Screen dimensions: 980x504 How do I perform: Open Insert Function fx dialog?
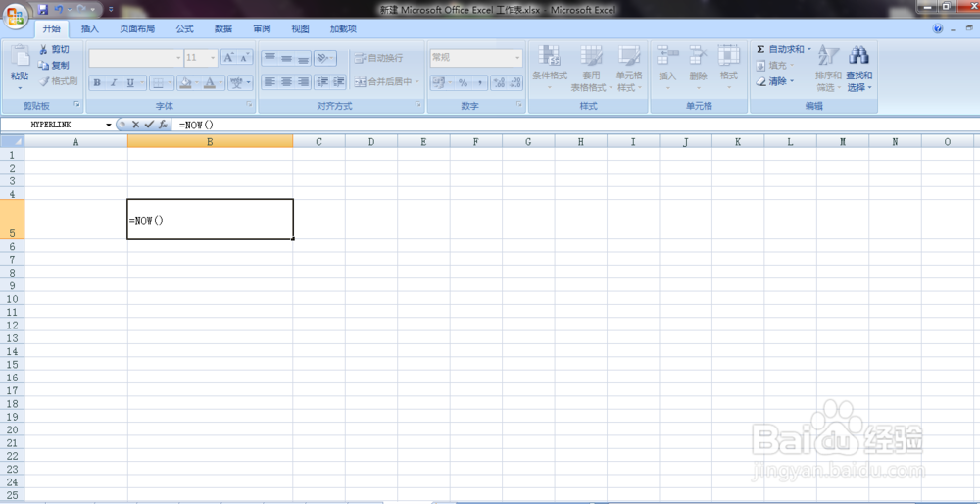point(163,125)
